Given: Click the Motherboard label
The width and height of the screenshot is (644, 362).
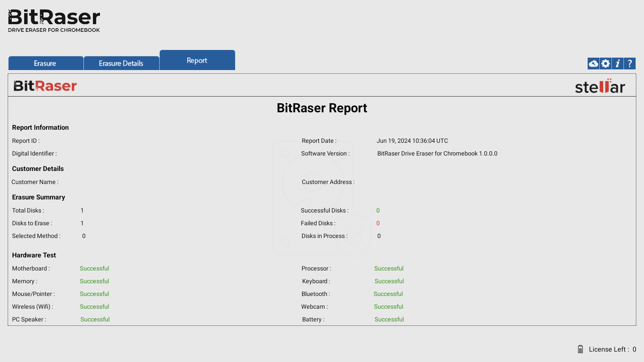Looking at the screenshot, I should tap(31, 268).
